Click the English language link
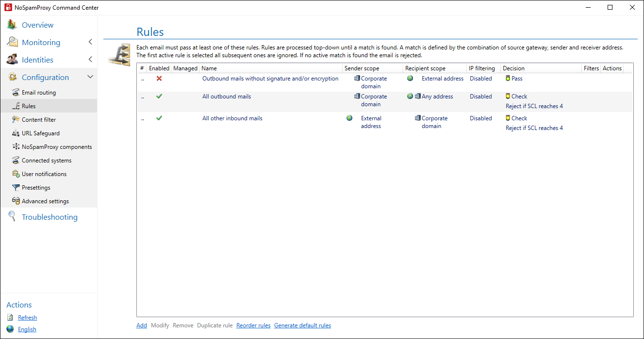 point(27,329)
